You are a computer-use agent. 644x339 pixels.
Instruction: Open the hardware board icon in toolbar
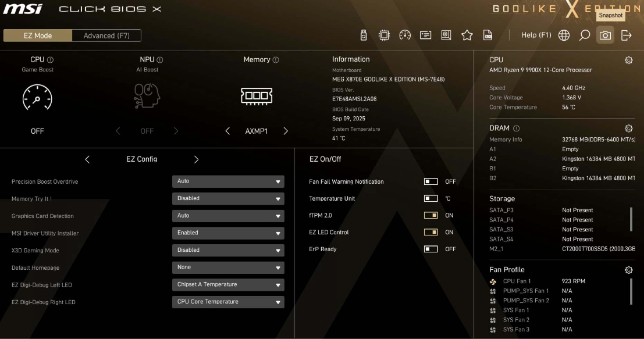[446, 35]
